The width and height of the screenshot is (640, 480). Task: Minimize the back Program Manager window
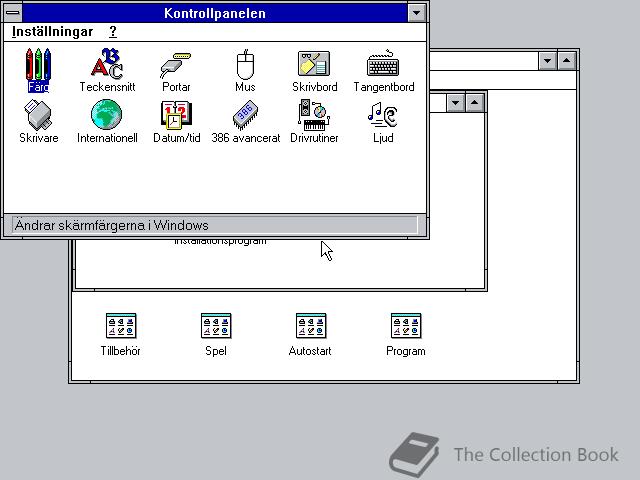pos(547,61)
